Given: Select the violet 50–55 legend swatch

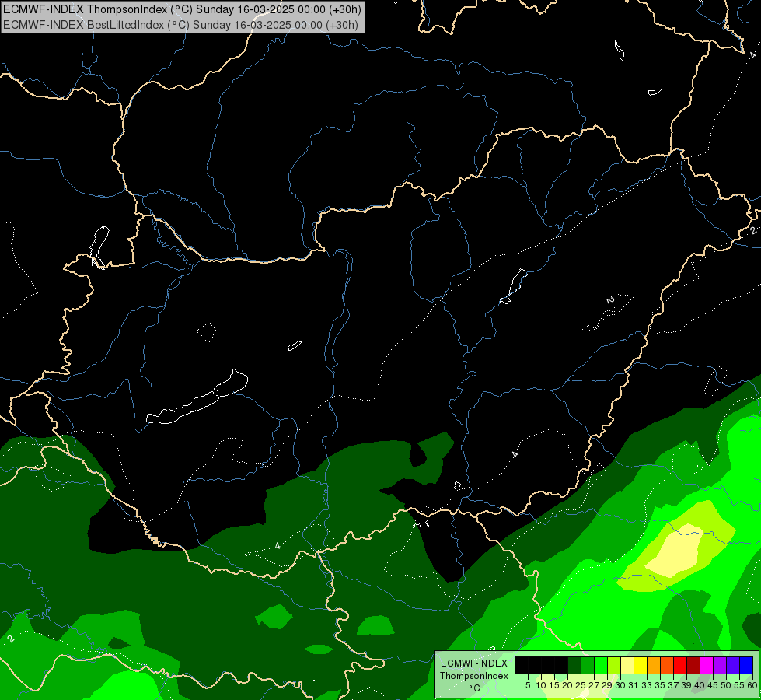Looking at the screenshot, I should tap(732, 665).
